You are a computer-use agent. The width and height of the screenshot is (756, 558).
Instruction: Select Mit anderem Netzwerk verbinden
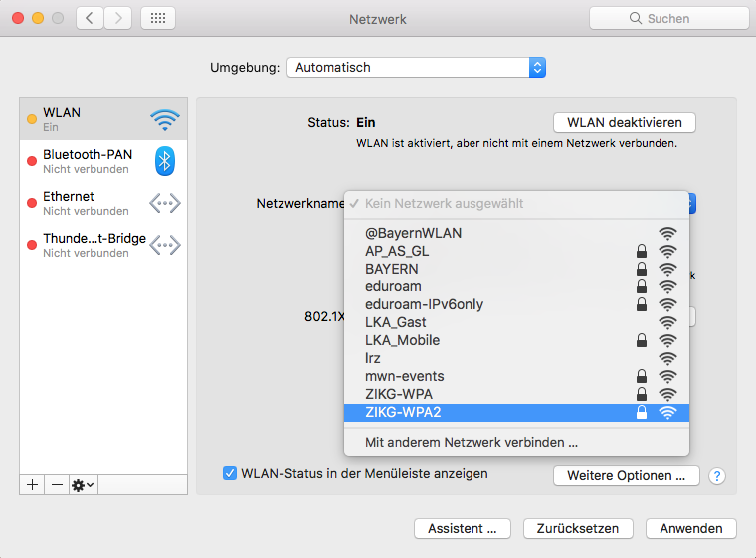click(x=472, y=441)
